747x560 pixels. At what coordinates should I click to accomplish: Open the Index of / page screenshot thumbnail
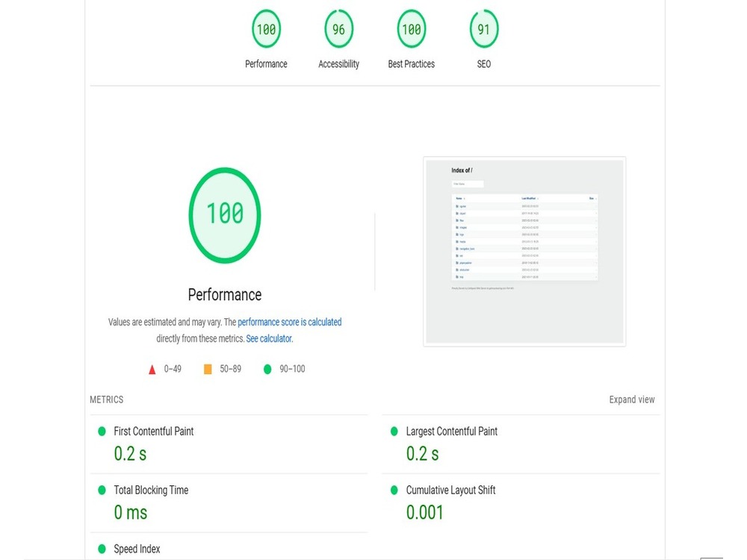point(524,252)
